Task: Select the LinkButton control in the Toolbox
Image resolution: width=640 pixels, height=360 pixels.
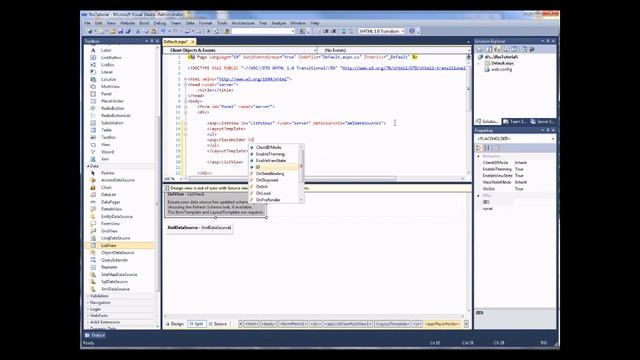Action: pos(111,58)
